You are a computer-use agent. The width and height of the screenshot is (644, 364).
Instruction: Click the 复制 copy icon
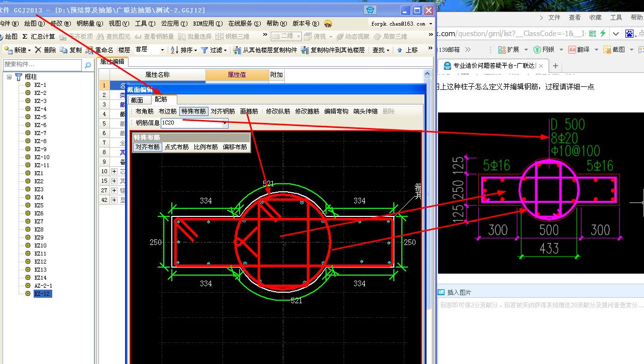64,50
